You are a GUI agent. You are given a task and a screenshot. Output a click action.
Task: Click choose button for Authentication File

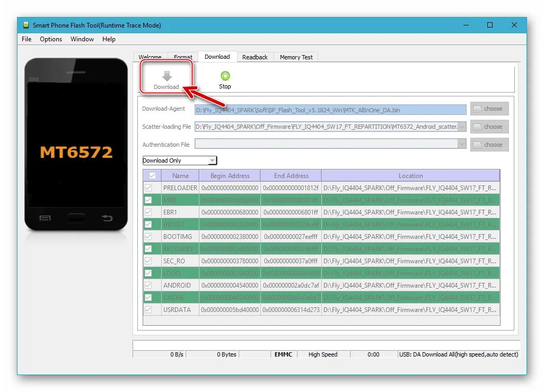(489, 145)
